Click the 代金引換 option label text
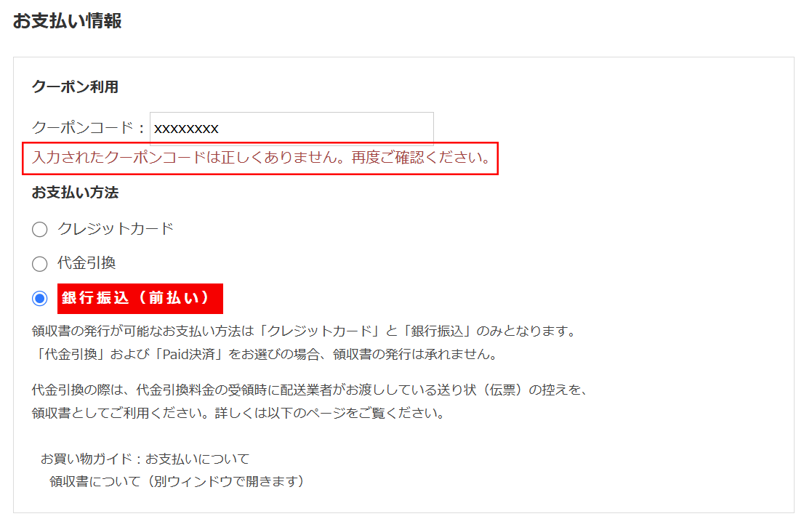 (x=87, y=263)
